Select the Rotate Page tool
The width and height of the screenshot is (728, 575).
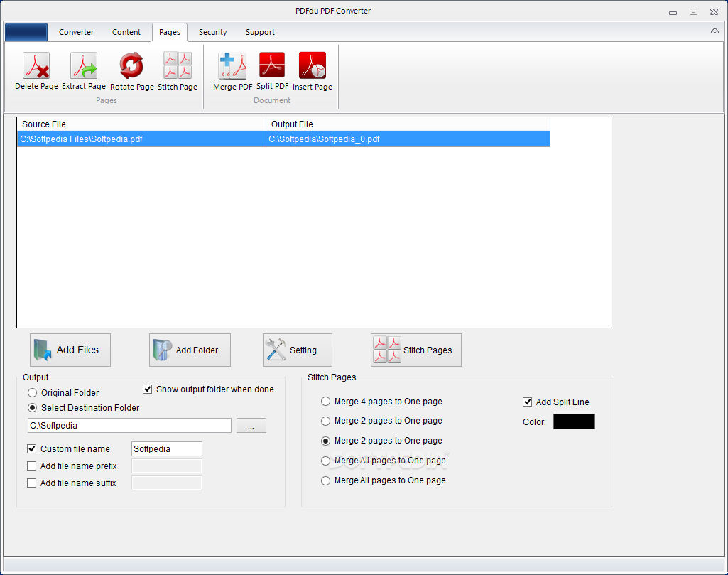[x=132, y=71]
